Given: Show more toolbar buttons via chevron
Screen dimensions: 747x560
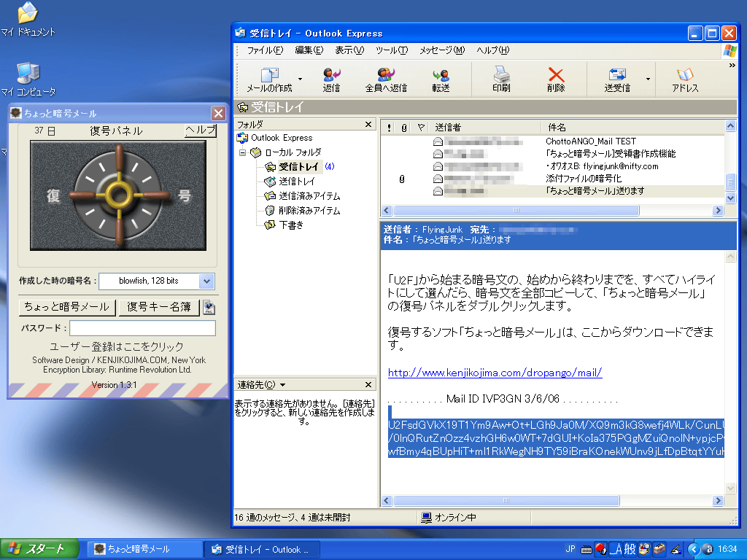Looking at the screenshot, I should tap(732, 66).
